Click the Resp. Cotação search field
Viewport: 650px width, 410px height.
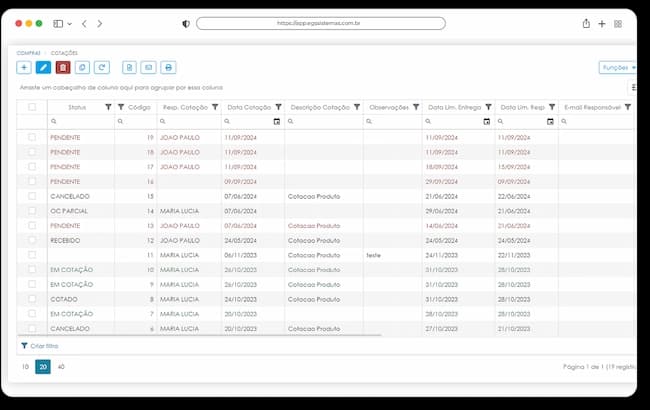(x=189, y=121)
